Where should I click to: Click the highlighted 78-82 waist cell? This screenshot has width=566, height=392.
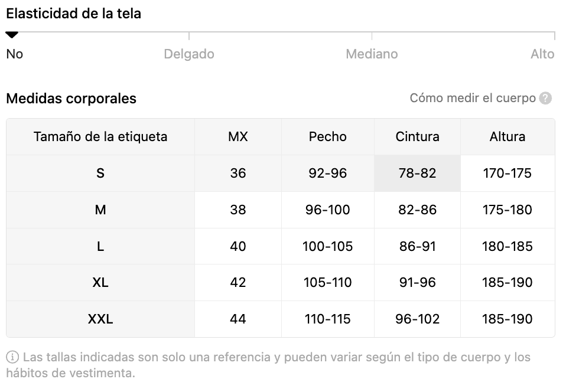[x=417, y=174]
